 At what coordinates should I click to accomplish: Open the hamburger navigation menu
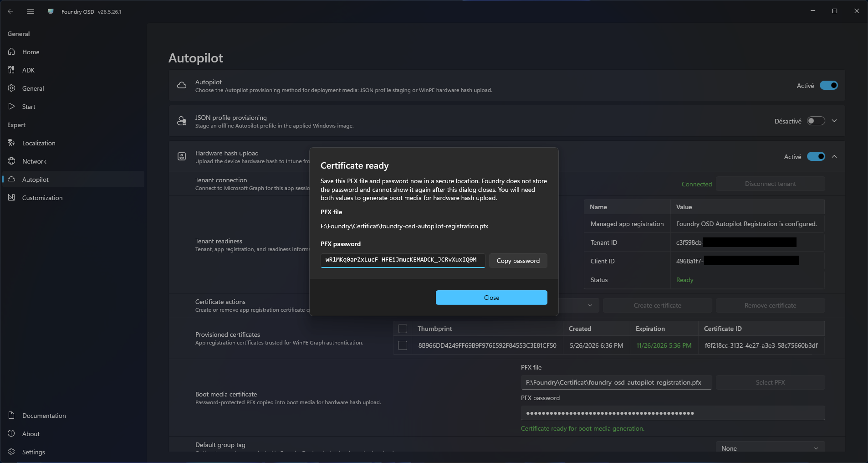tap(31, 11)
